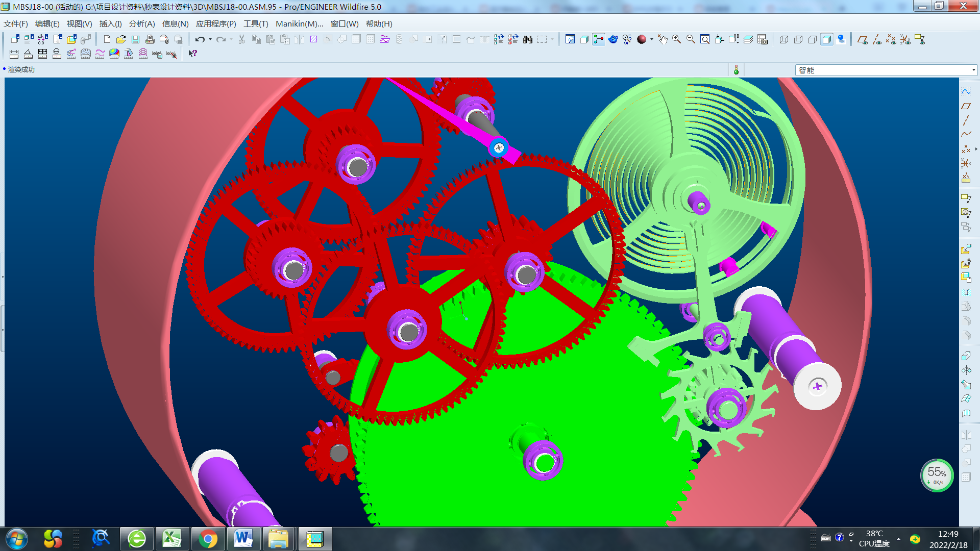This screenshot has height=551, width=980.
Task: Run the shaded curvature analysis icon
Action: pyautogui.click(x=114, y=54)
